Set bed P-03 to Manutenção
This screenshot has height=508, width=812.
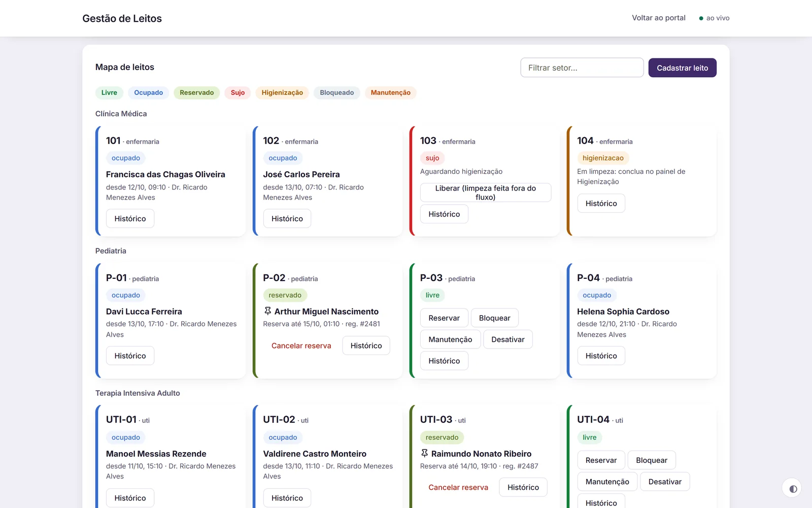[450, 339]
